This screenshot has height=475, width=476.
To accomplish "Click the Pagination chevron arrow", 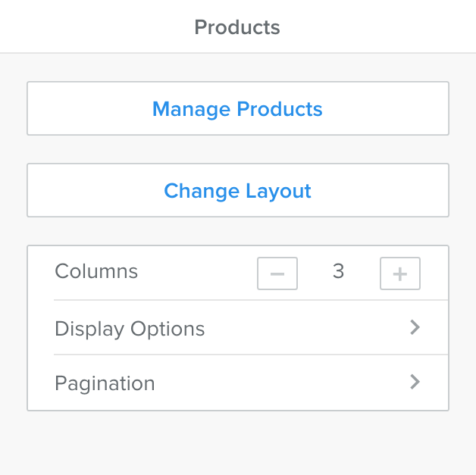I will [415, 382].
